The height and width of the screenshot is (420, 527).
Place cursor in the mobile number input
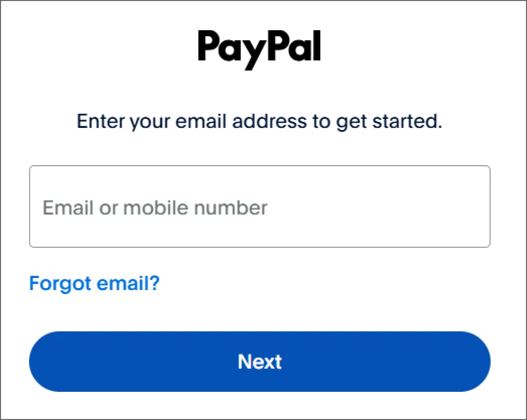click(260, 206)
